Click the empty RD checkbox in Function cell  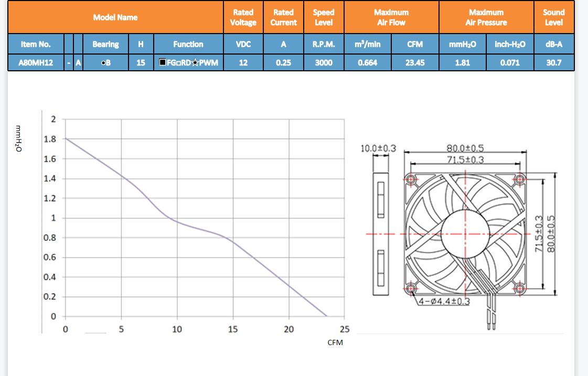click(179, 63)
